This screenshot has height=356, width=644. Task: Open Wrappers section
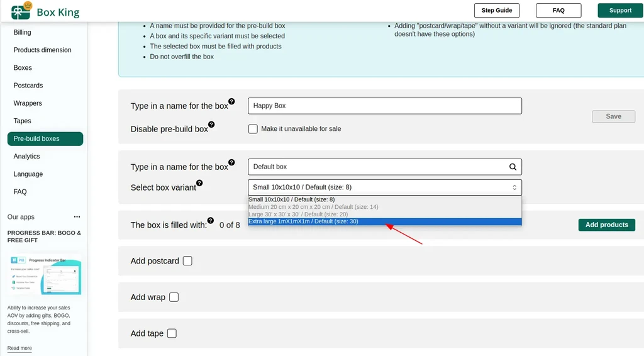pos(28,103)
